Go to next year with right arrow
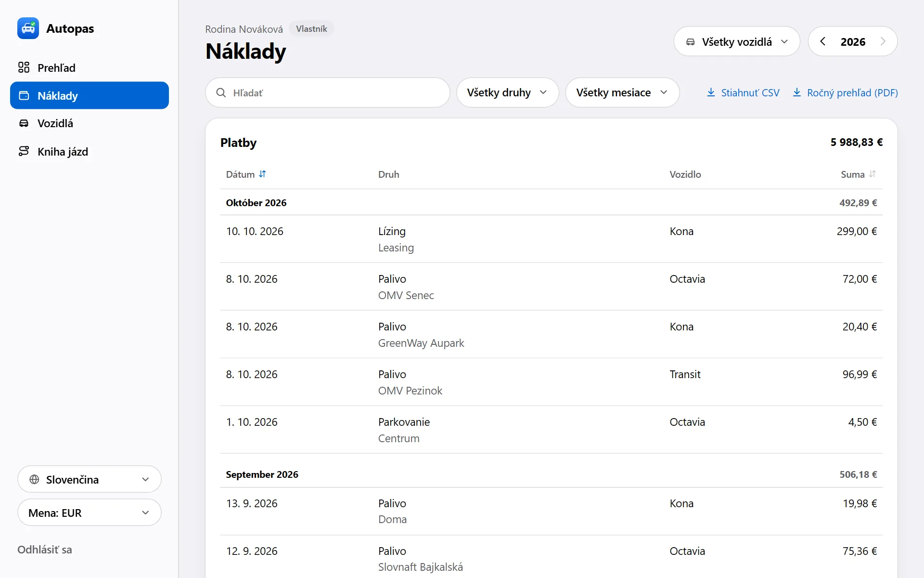 click(x=883, y=41)
